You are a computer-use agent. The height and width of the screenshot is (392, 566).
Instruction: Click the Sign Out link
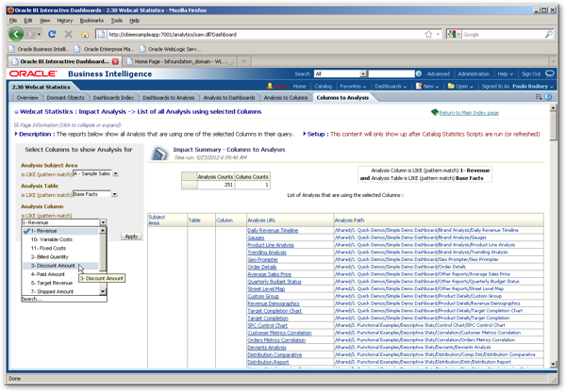tap(531, 73)
